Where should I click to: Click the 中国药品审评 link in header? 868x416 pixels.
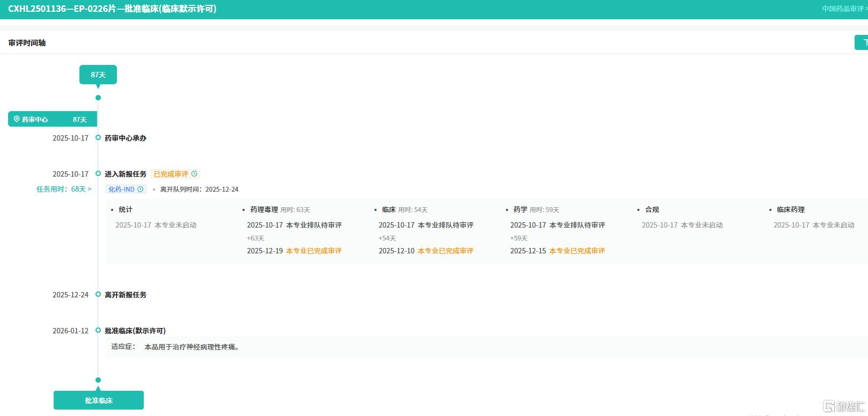844,9
